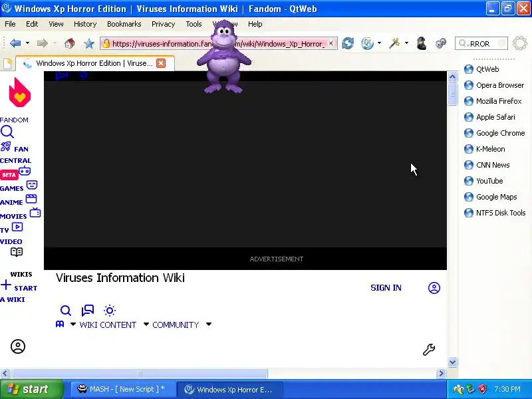Open the YouTube bookmark link
Viewport: 532px width, 399px height.
[483, 181]
